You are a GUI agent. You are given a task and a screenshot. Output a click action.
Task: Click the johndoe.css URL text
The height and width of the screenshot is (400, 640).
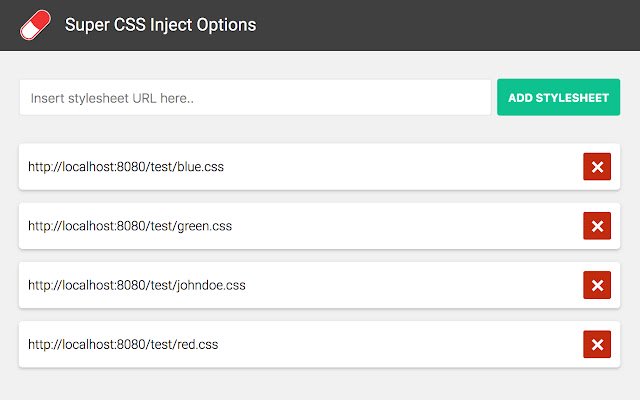[137, 286]
